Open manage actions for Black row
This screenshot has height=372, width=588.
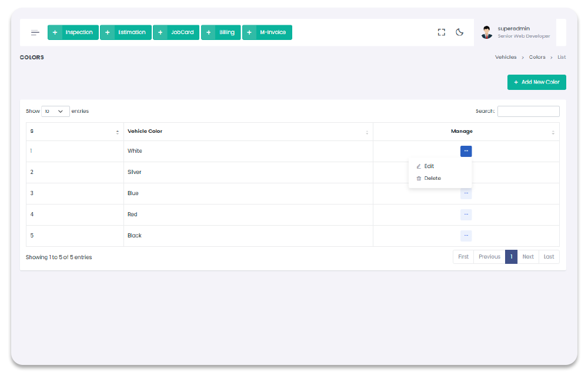[466, 236]
